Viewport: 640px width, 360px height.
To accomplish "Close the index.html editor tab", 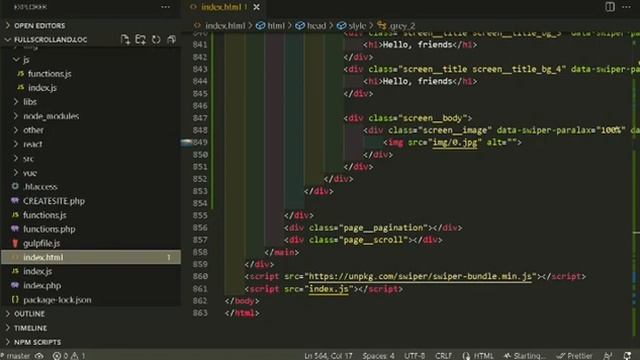I will [x=256, y=7].
